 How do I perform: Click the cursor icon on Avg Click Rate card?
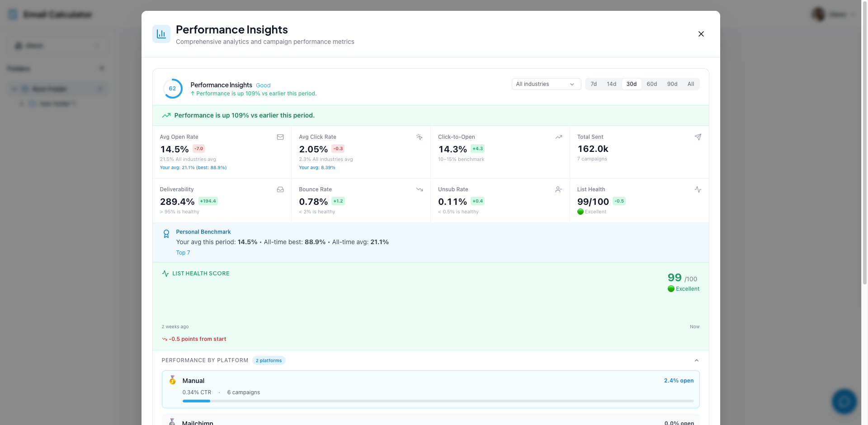[x=419, y=137]
